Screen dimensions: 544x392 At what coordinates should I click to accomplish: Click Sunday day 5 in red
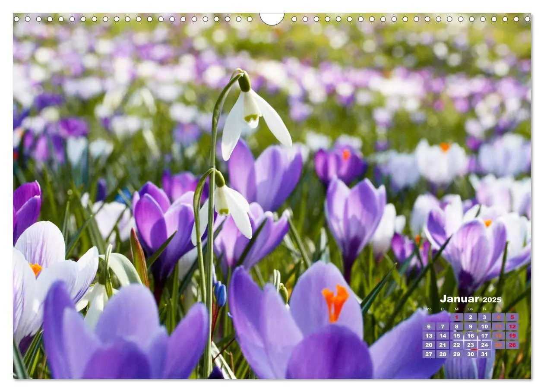tap(512, 317)
